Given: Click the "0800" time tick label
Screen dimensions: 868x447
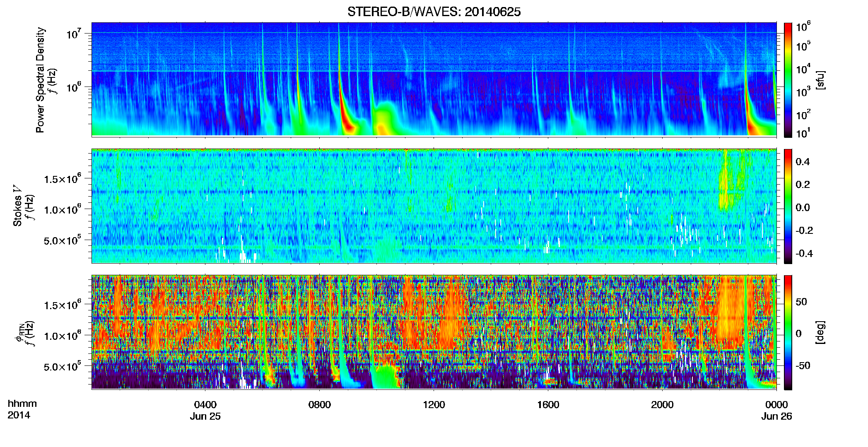Looking at the screenshot, I should (320, 404).
